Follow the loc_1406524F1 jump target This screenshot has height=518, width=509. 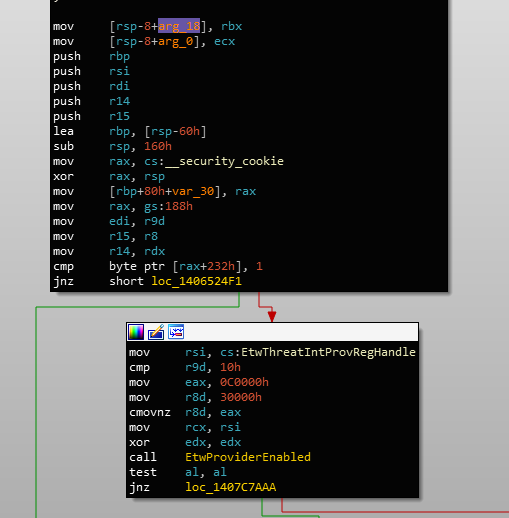click(x=196, y=281)
